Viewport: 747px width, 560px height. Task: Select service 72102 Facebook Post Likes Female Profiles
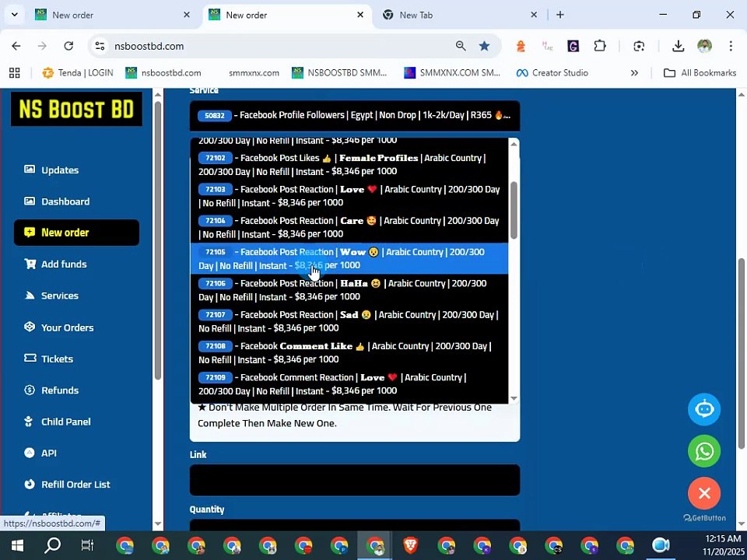click(349, 164)
